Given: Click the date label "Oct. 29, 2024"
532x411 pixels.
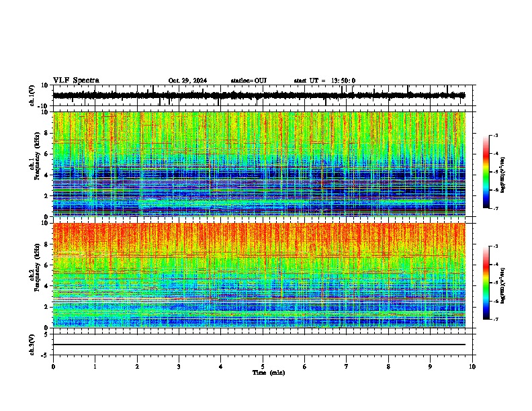Looking at the screenshot, I should click(x=187, y=81).
